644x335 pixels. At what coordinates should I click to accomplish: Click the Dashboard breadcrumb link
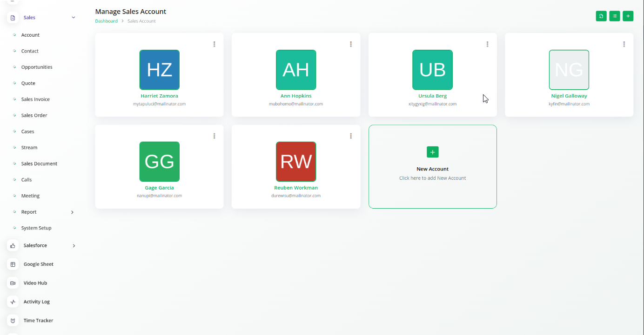point(106,21)
